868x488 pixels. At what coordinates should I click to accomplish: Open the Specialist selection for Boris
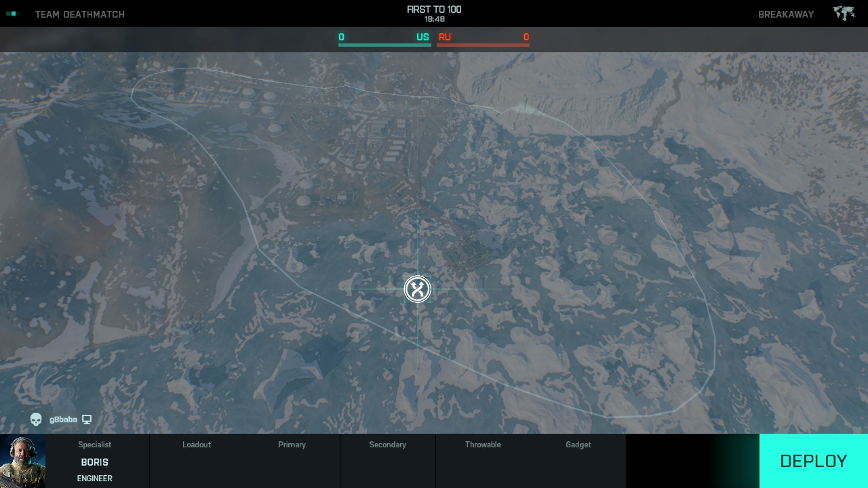(x=95, y=462)
